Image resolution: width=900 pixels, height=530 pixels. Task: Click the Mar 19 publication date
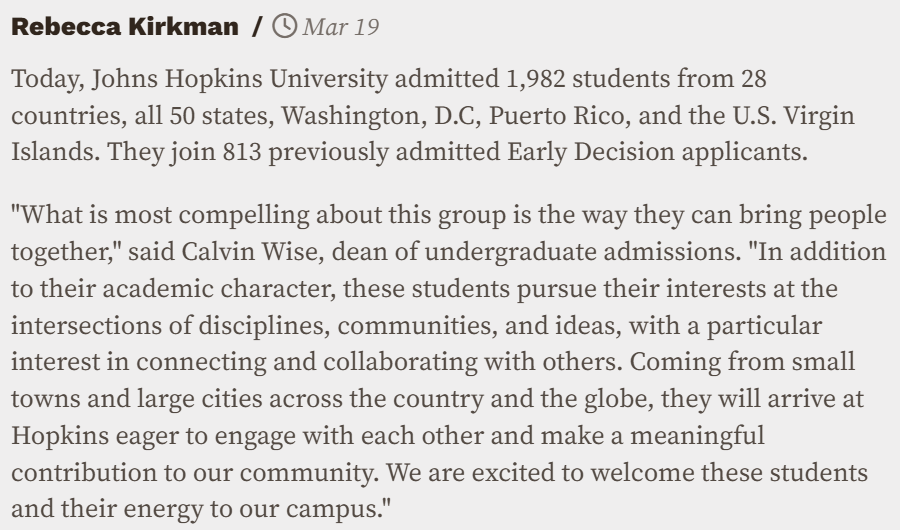tap(341, 28)
